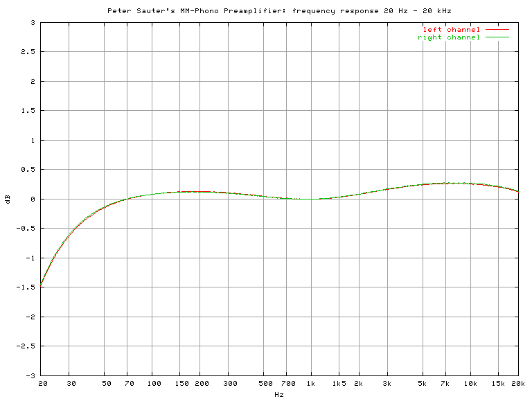
Task: Click the red left channel line sample
Action: point(497,30)
